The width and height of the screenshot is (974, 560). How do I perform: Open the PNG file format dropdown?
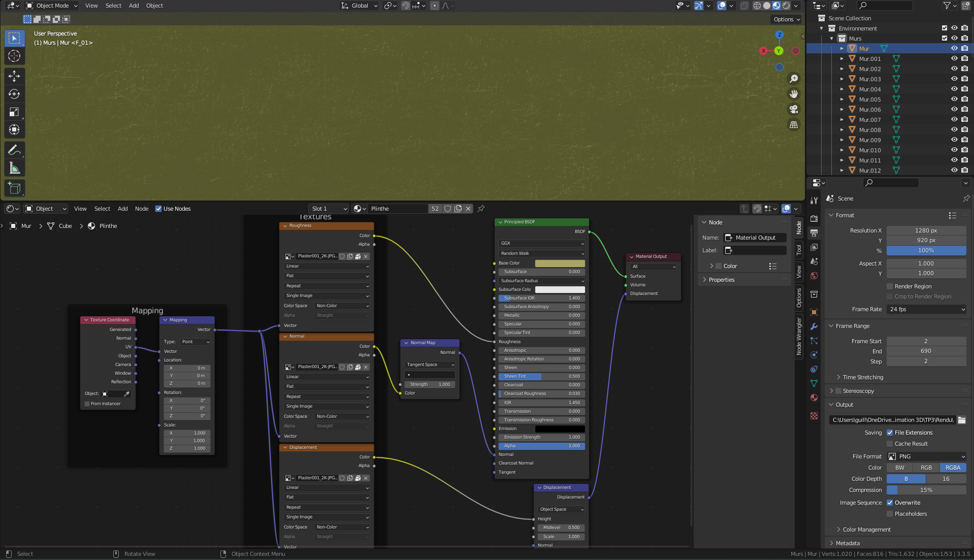(926, 456)
